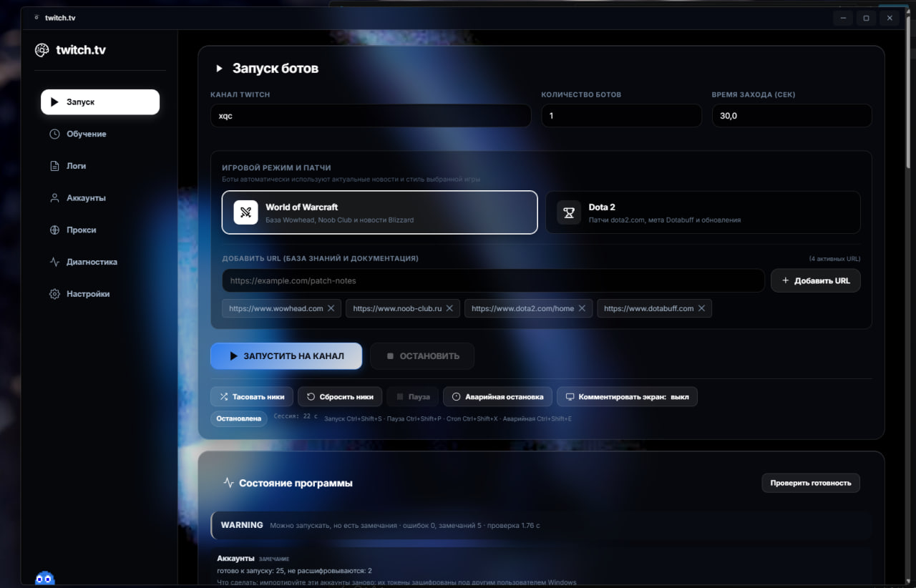Open the Обучение sidebar section
Image resolution: width=916 pixels, height=588 pixels.
point(100,134)
